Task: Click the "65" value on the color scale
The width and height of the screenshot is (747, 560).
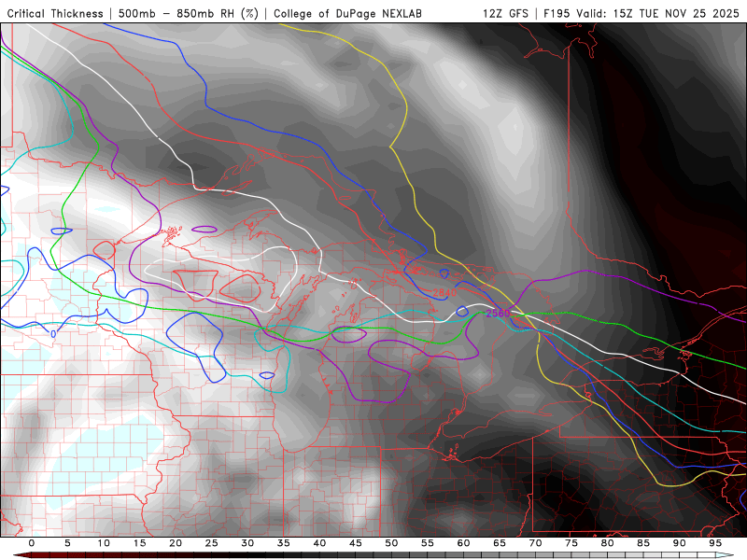Action: [500, 543]
